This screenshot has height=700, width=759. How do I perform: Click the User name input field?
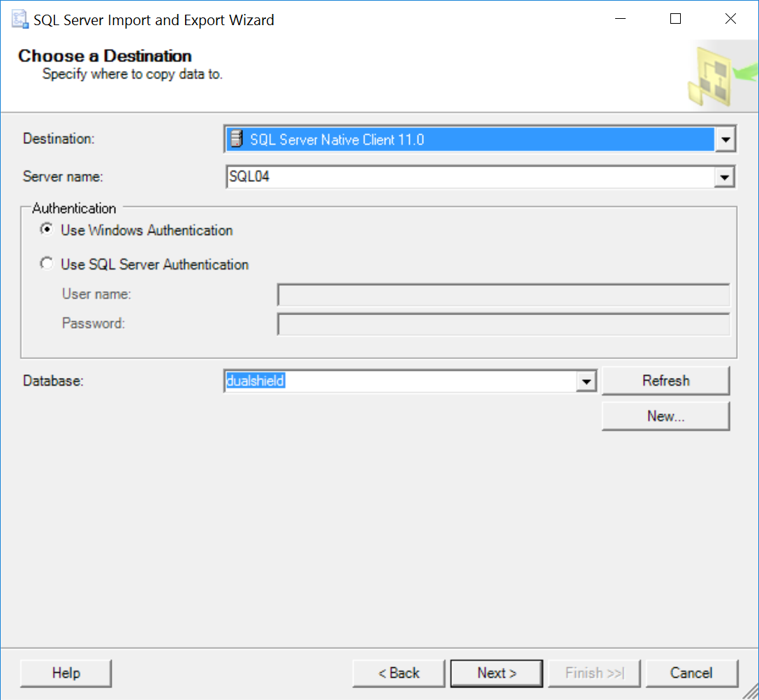(x=503, y=295)
